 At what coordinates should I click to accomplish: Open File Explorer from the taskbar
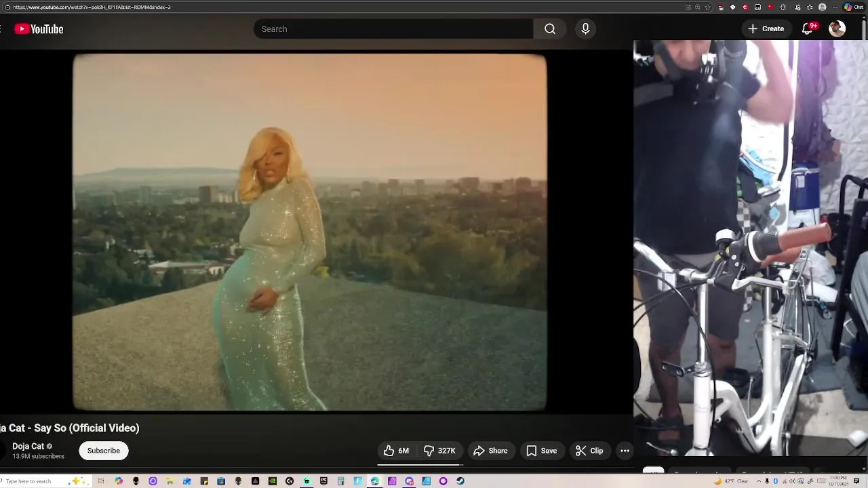click(x=170, y=481)
